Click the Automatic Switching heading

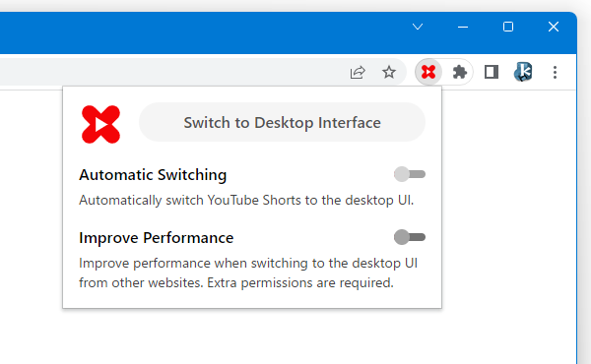(153, 175)
